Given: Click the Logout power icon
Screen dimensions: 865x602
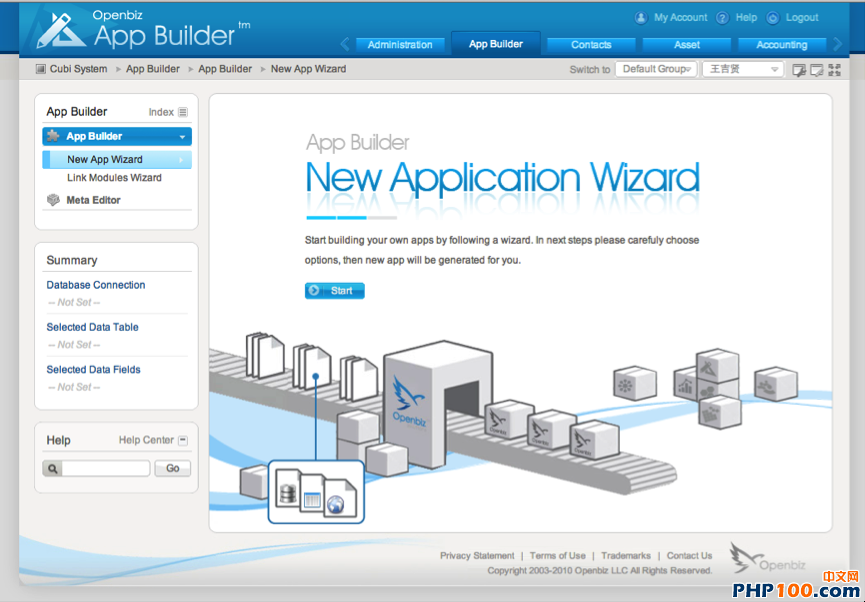Looking at the screenshot, I should pos(773,18).
